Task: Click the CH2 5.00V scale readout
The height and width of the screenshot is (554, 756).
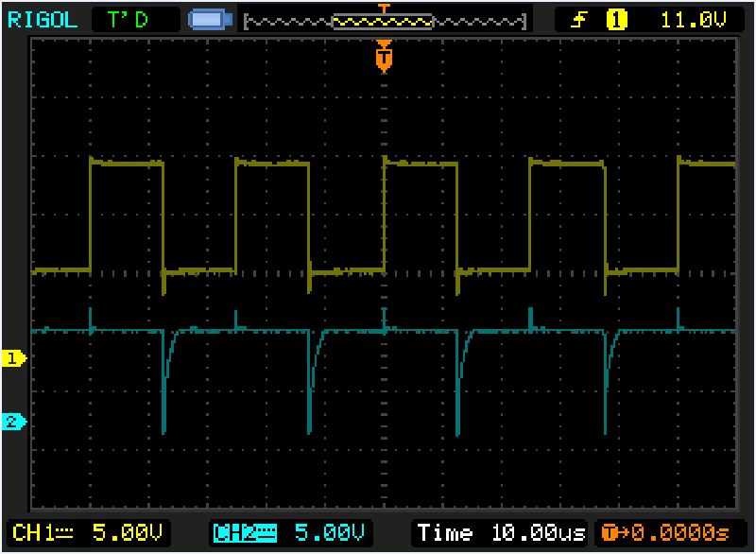Action: tap(330, 533)
